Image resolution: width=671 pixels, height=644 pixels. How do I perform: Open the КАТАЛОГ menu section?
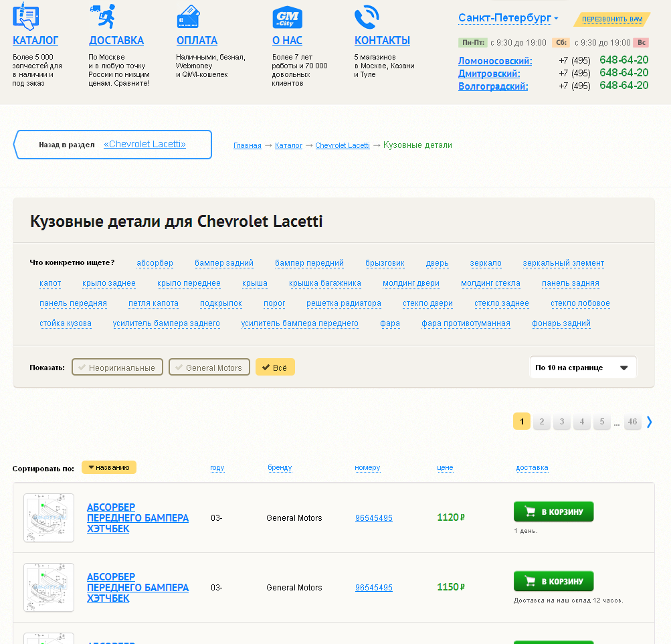tap(35, 41)
